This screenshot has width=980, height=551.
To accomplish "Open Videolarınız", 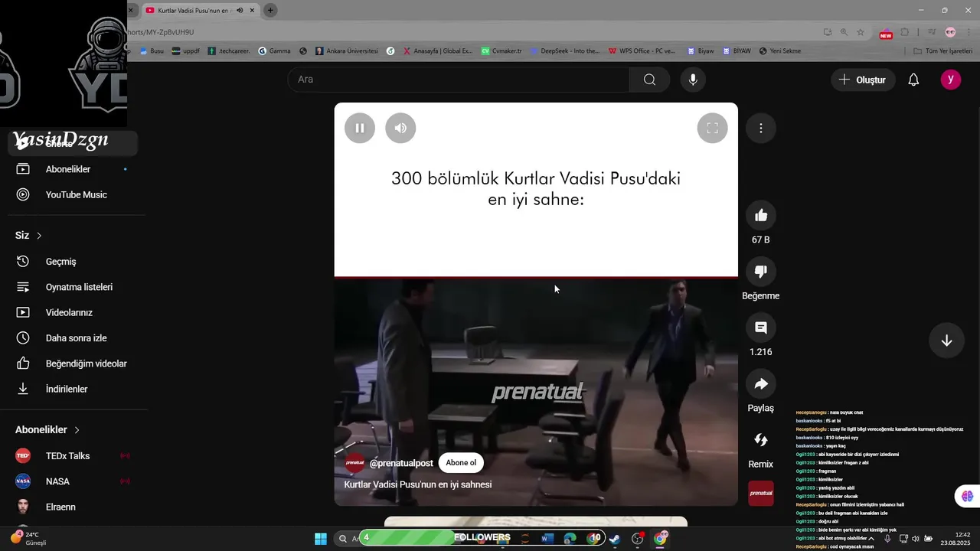I will 73,312.
